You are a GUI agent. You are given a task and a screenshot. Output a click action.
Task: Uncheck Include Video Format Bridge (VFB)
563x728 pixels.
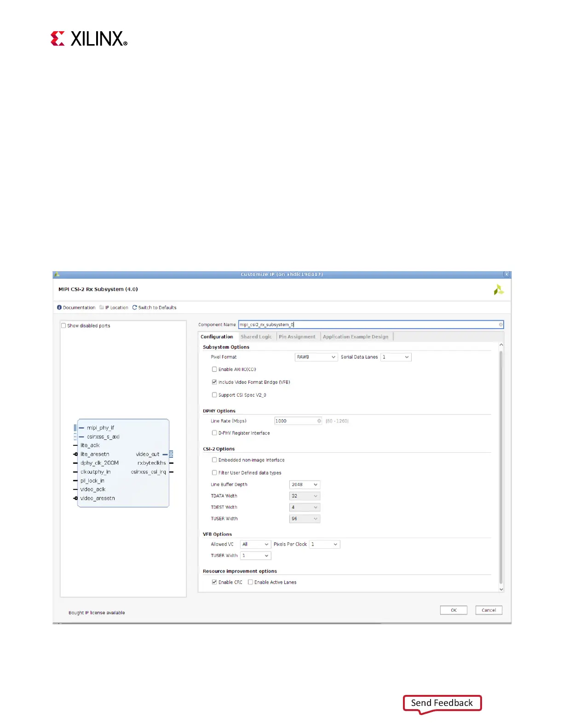coord(214,382)
